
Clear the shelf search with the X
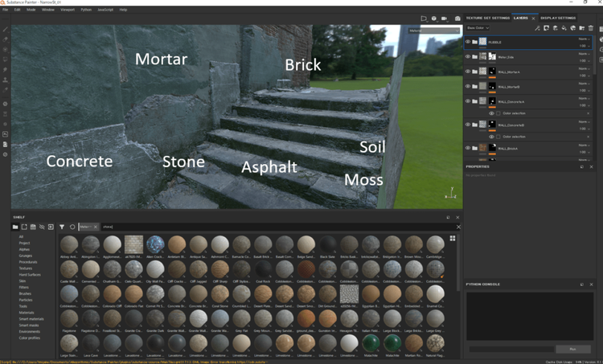point(458,227)
